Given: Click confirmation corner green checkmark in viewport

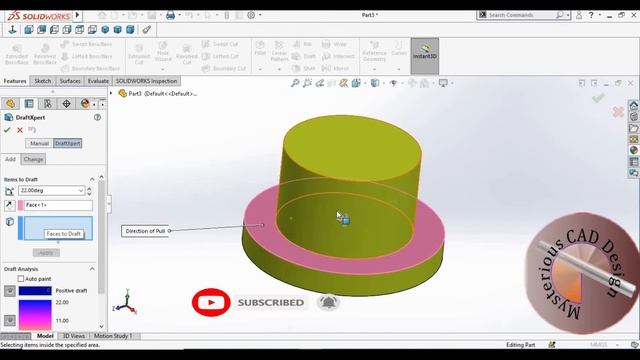Looking at the screenshot, I should [598, 98].
